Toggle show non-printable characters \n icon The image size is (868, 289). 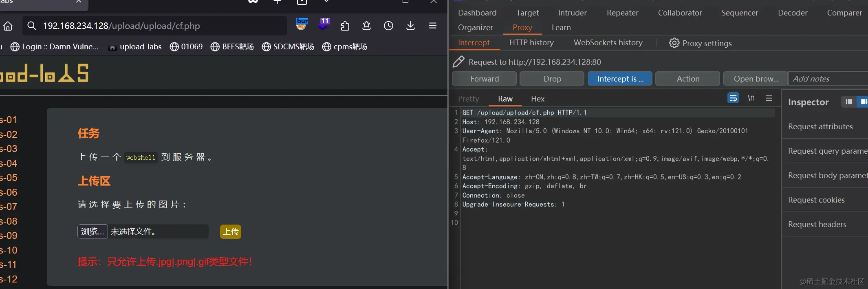(x=751, y=98)
